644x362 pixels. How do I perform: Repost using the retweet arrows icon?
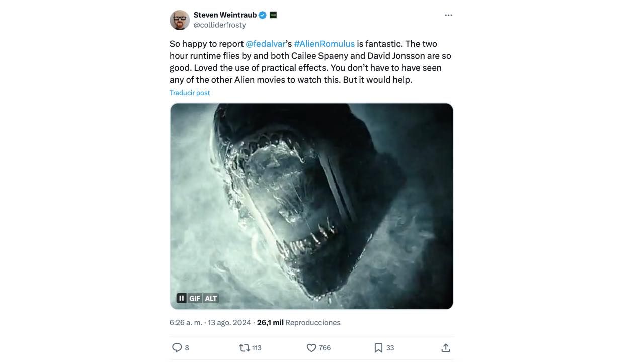[x=245, y=348]
